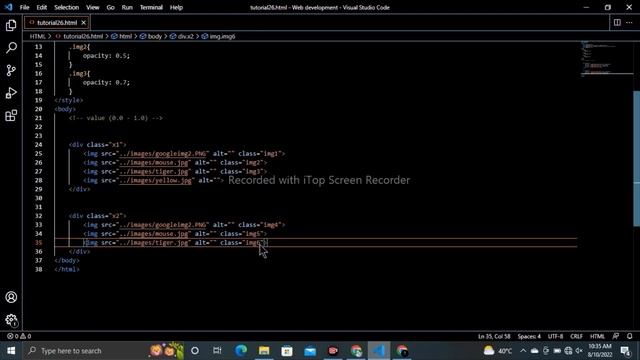Click the code minimap overview
The image size is (640, 360).
click(x=606, y=59)
